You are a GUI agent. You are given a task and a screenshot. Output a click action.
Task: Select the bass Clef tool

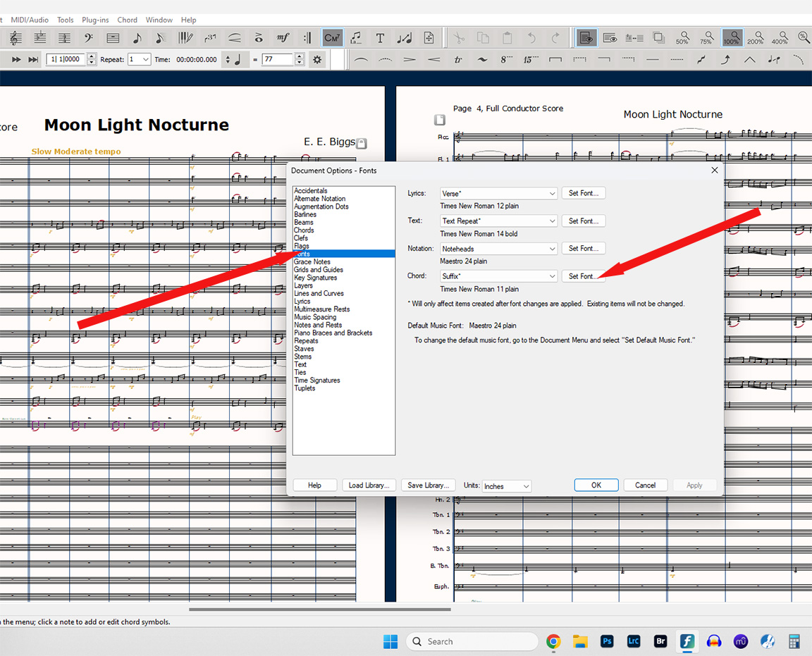coord(89,38)
